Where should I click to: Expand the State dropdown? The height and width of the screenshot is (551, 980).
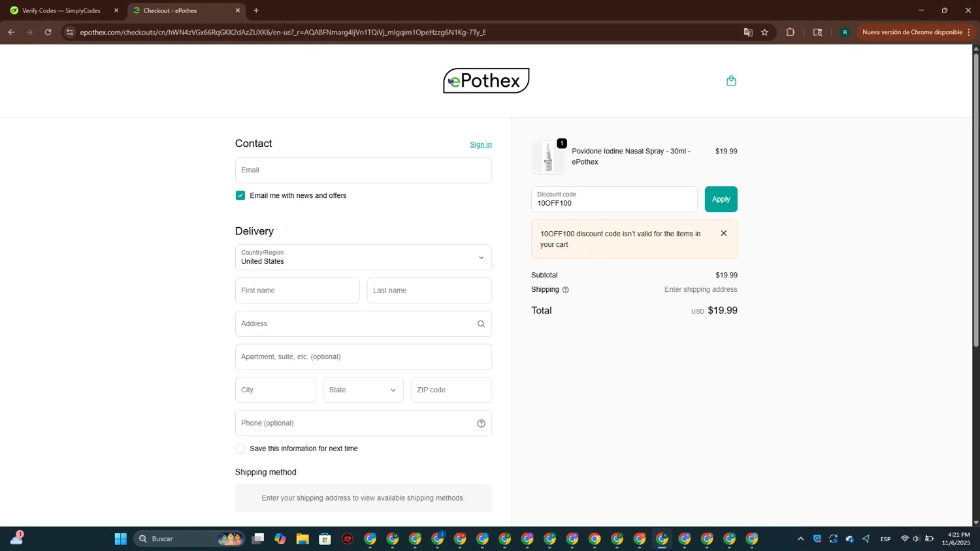click(363, 390)
